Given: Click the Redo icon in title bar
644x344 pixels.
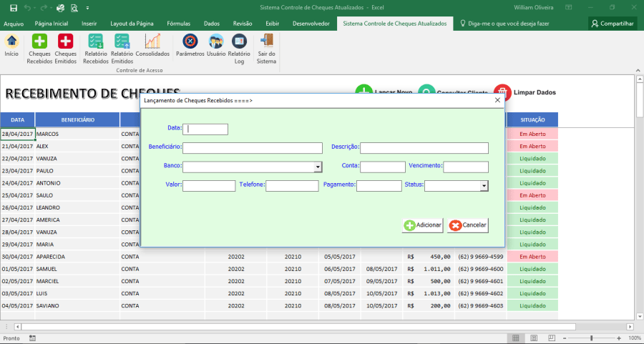Looking at the screenshot, I should coord(44,8).
